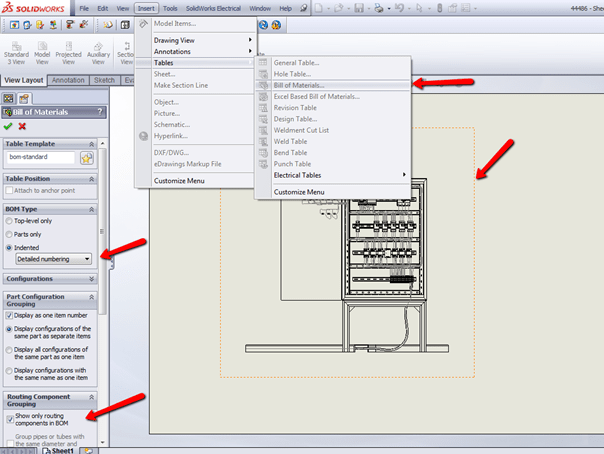Click the orange globe toolbar icon
Image resolution: width=604 pixels, height=454 pixels.
(x=276, y=25)
